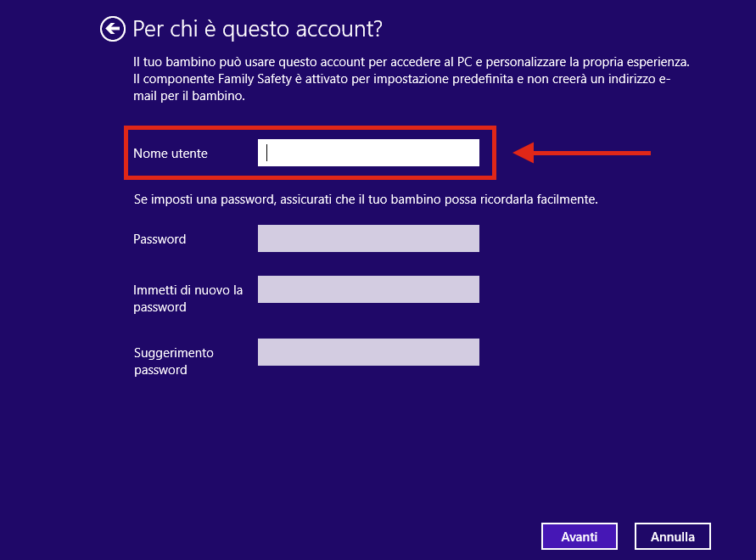
Task: Continue with the Avanti button
Action: coord(579,536)
